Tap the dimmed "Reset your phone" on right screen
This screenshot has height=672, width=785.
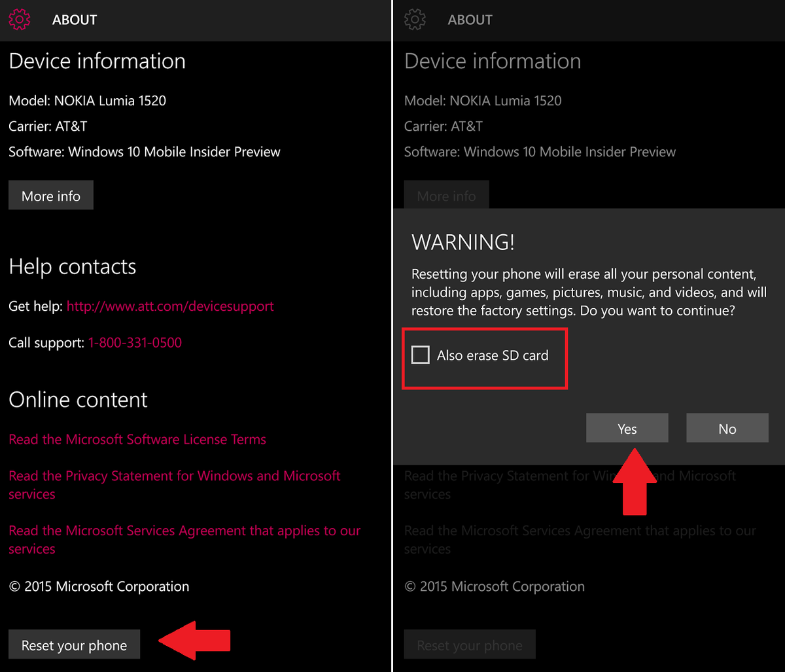(470, 645)
